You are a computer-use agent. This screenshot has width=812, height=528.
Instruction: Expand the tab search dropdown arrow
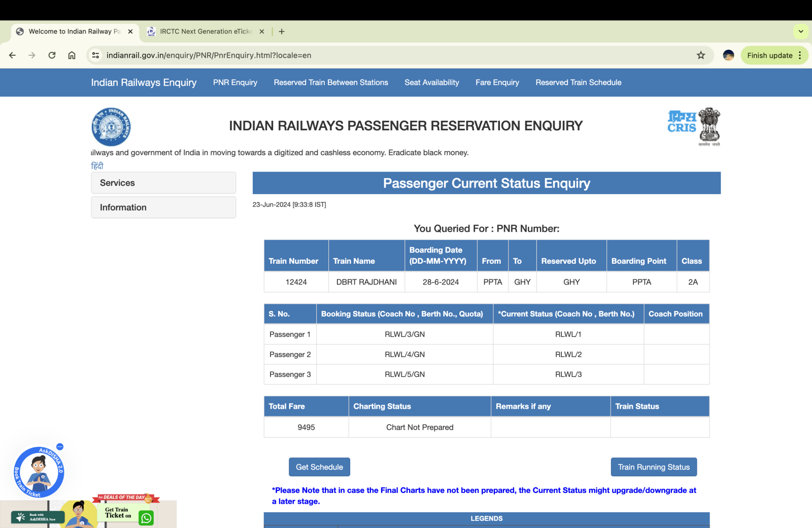(801, 31)
